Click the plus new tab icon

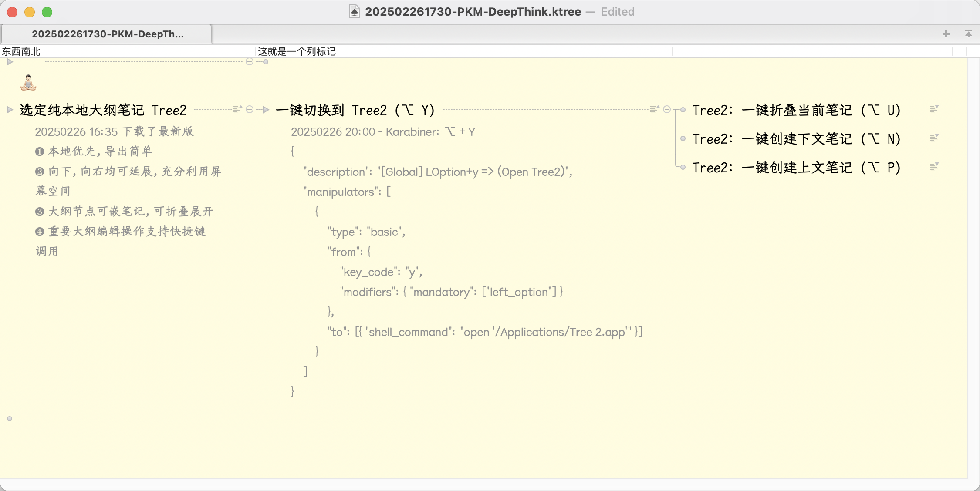(x=946, y=34)
